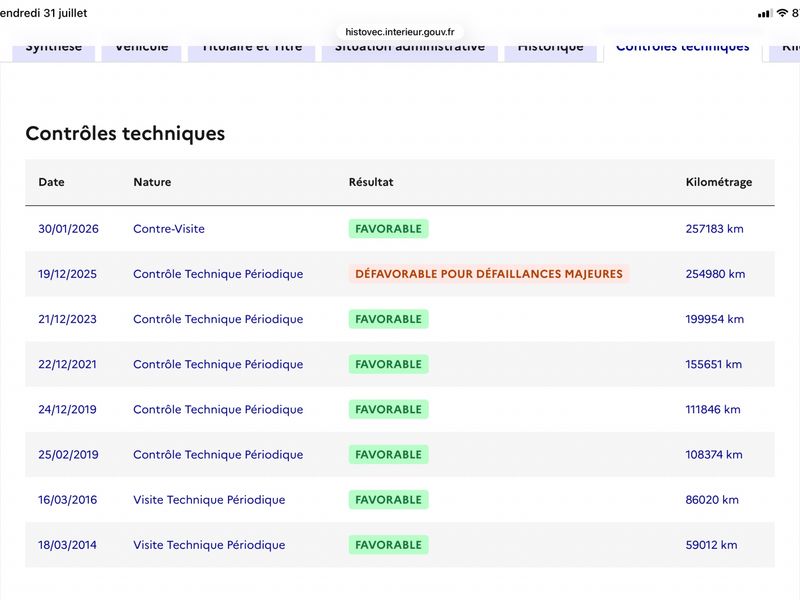Select the date 25/02/2019
Screen dimensions: 800x600
68,455
